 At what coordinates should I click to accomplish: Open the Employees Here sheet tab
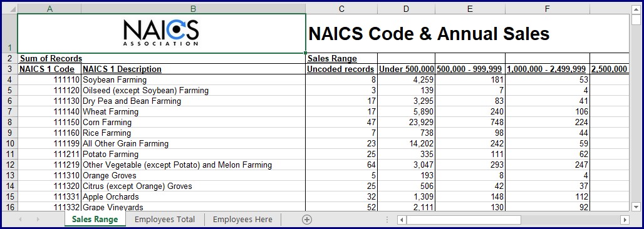tap(242, 220)
